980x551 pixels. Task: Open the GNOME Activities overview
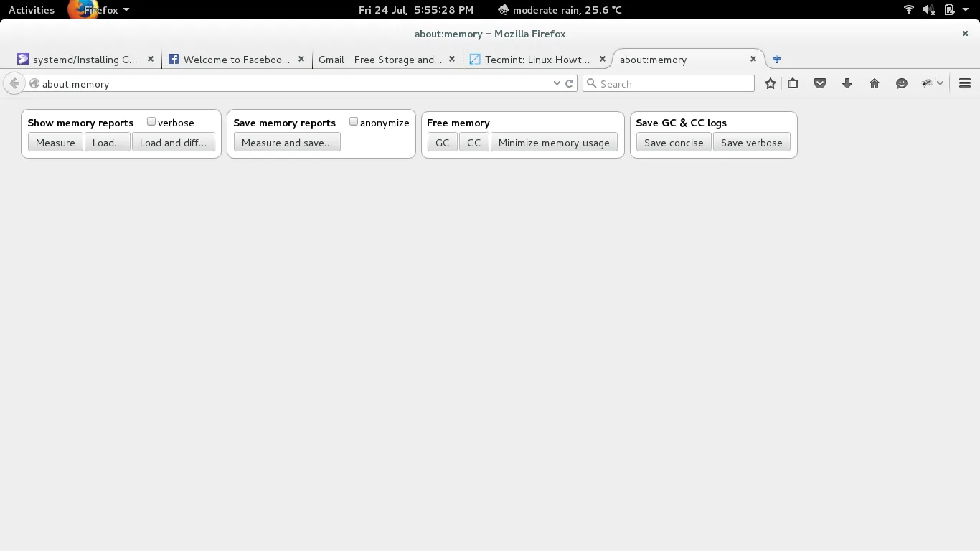(x=31, y=9)
